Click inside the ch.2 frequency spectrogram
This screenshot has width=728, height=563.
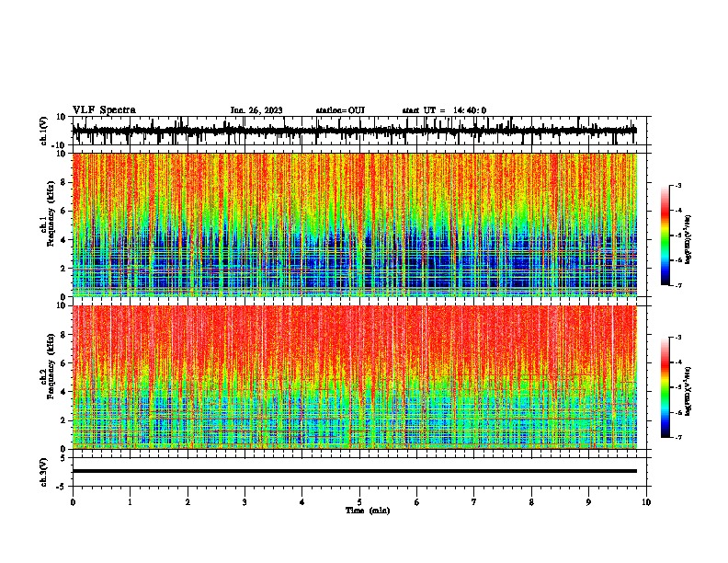point(354,377)
